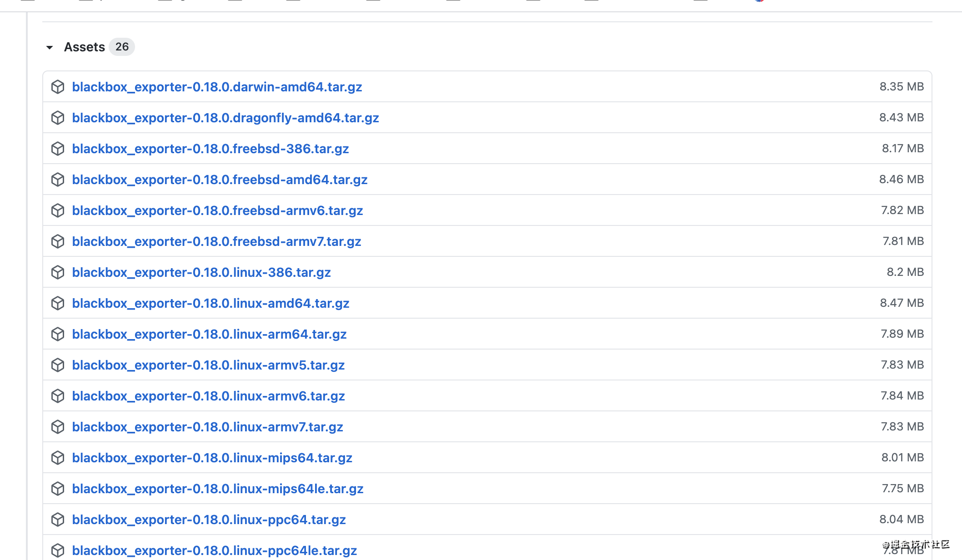Open the linux-armv5 tar.gz link
The height and width of the screenshot is (560, 962).
click(208, 365)
